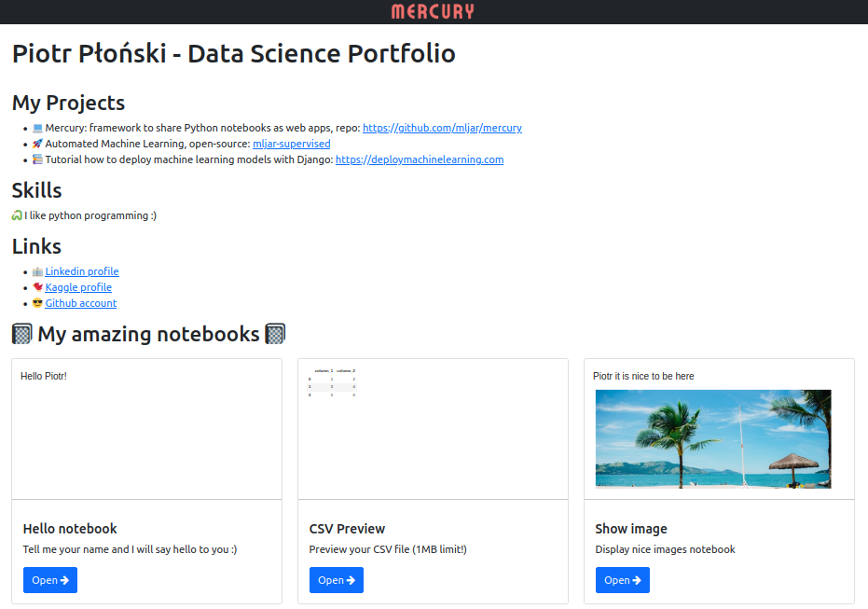Open the github.com/mljar/mercury repo link
This screenshot has height=609, width=868.
[442, 128]
